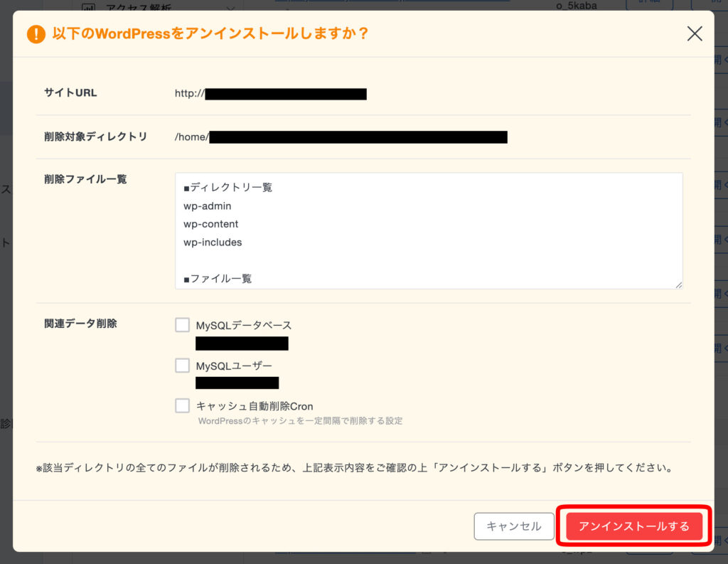Close the uninstall dialog with the X icon
Viewport: 728px width, 564px height.
tap(695, 33)
